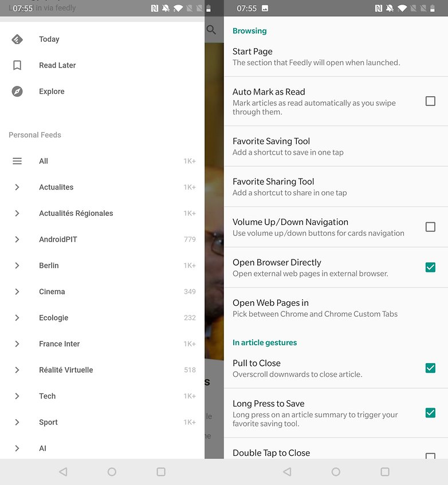448x485 pixels.
Task: Uncheck Long Press to Save
Action: pyautogui.click(x=430, y=413)
